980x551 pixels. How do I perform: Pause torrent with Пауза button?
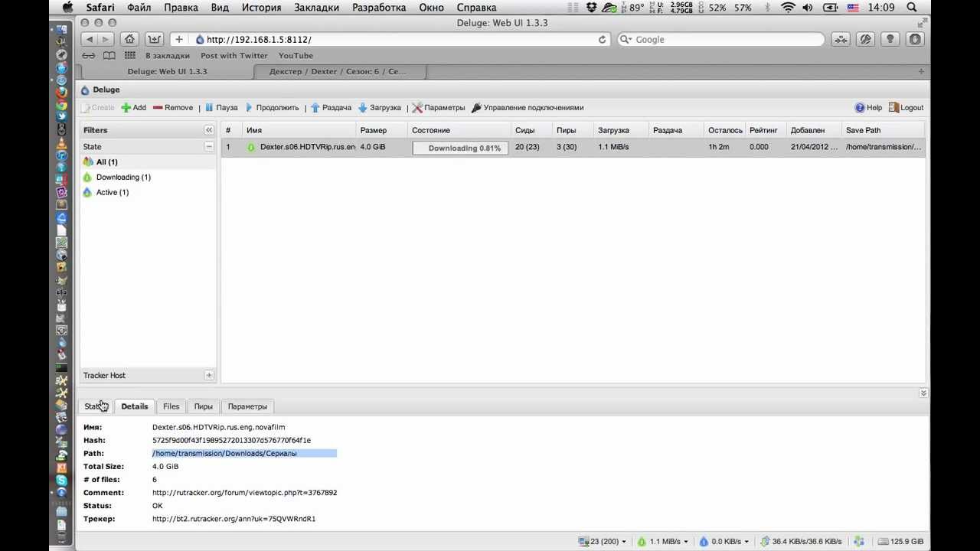point(221,108)
